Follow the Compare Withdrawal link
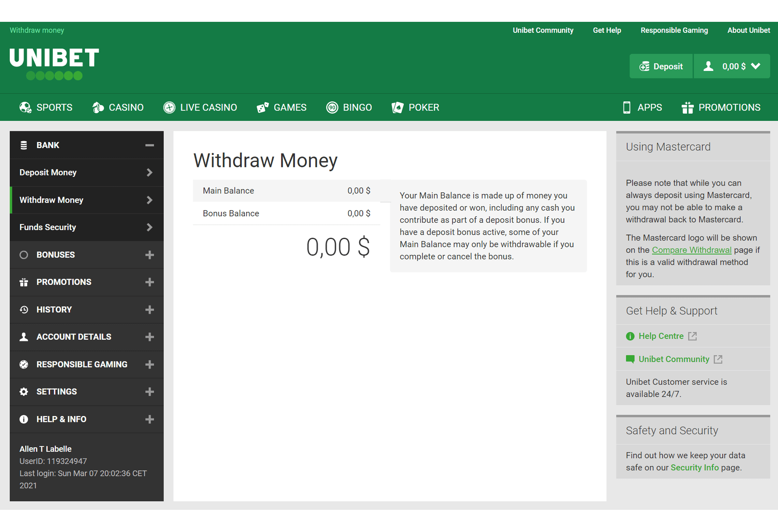Screen dimensions: 778x532 pos(691,250)
